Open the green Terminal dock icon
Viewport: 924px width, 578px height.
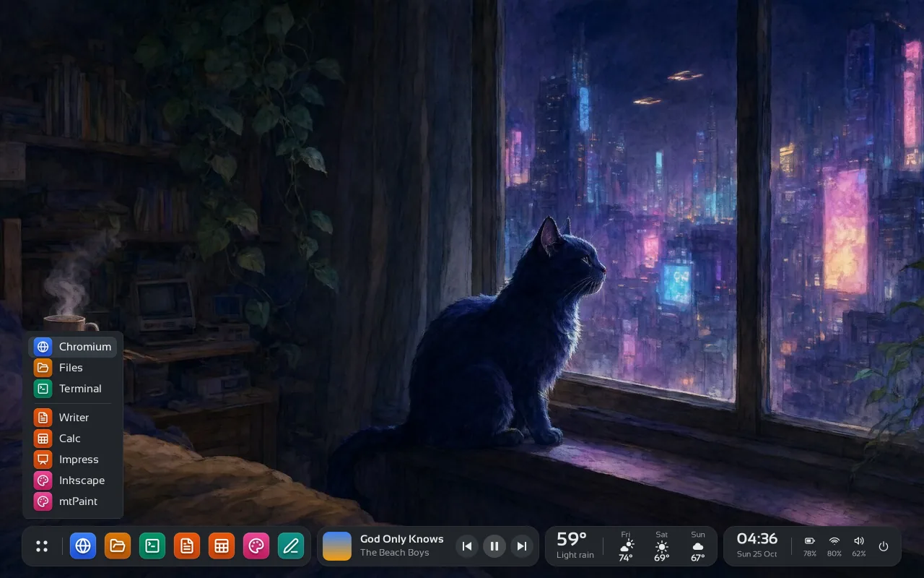pyautogui.click(x=152, y=546)
